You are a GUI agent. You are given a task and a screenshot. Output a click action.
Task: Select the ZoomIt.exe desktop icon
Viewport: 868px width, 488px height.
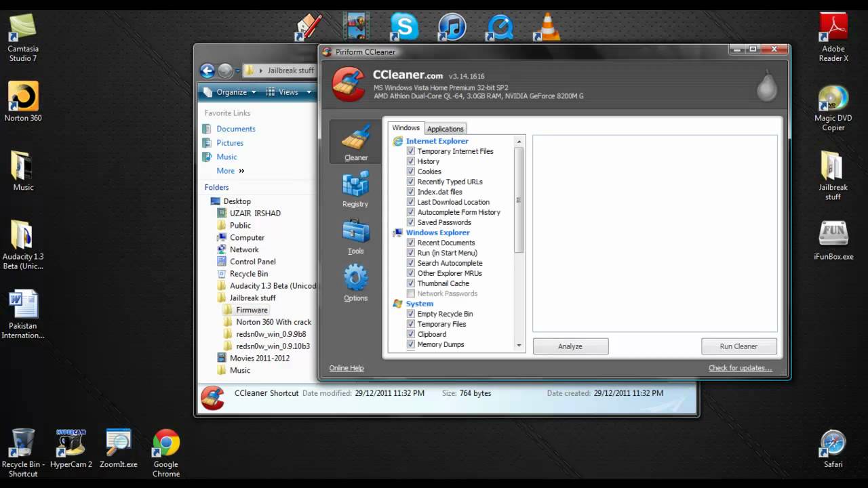119,449
